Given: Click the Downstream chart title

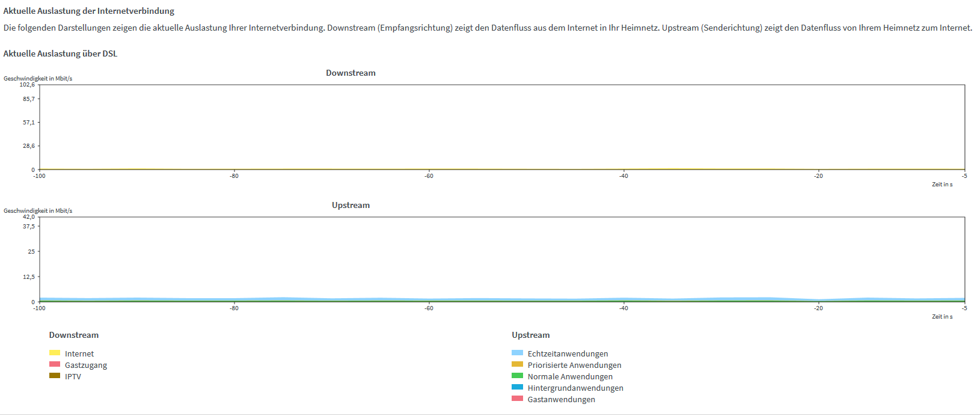Looking at the screenshot, I should click(x=351, y=73).
